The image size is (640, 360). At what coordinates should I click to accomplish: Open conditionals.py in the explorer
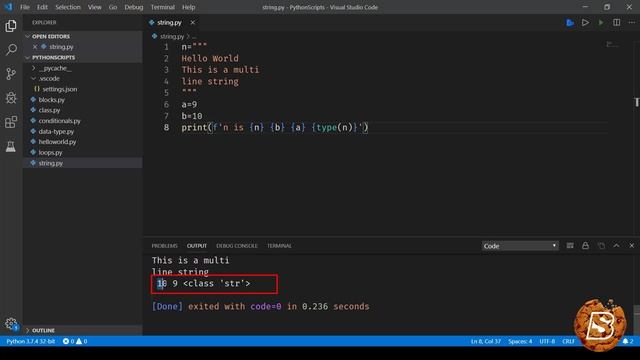click(60, 121)
